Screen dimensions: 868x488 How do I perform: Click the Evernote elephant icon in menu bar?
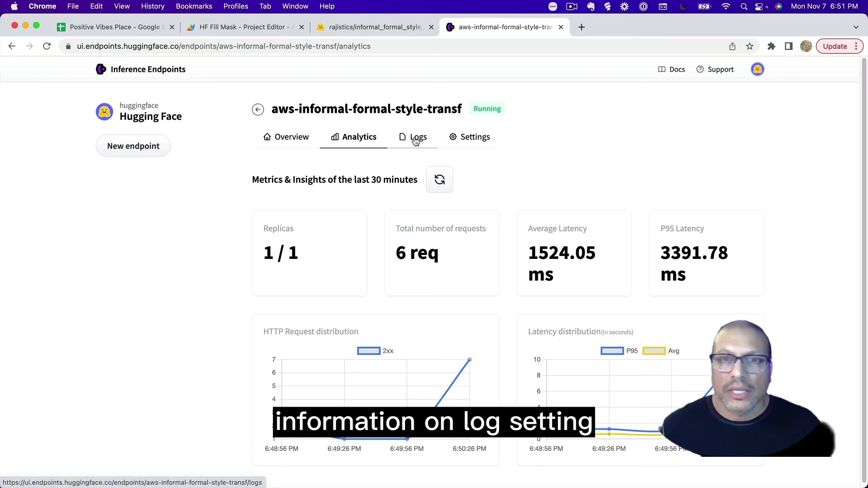(x=590, y=6)
